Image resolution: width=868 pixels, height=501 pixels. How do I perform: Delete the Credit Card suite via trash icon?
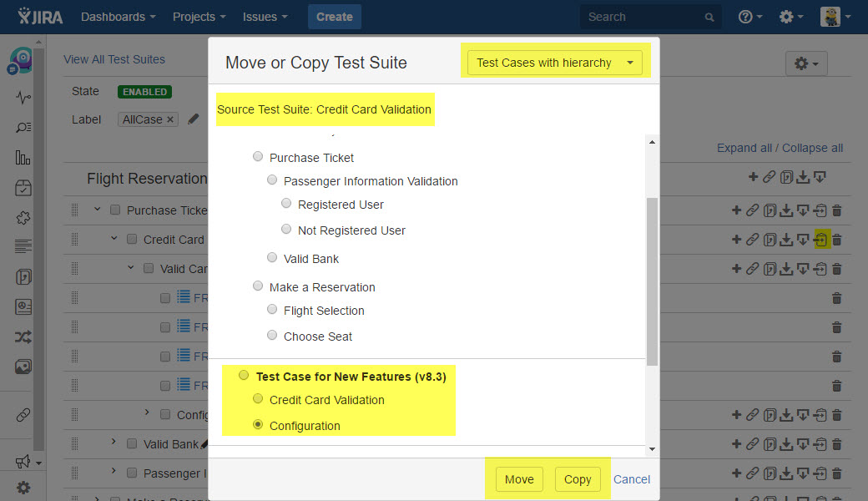[837, 240]
